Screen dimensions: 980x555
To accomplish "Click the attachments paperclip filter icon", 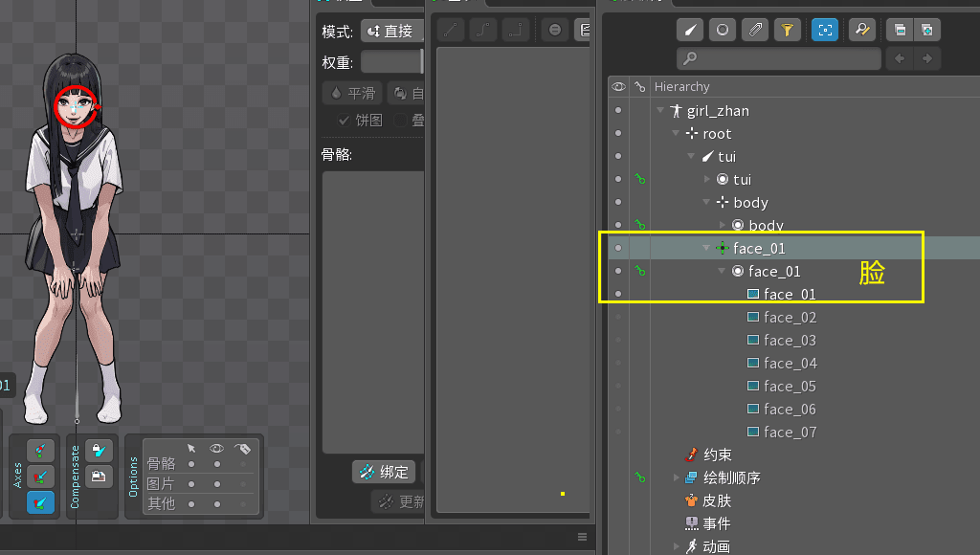I will coord(755,30).
